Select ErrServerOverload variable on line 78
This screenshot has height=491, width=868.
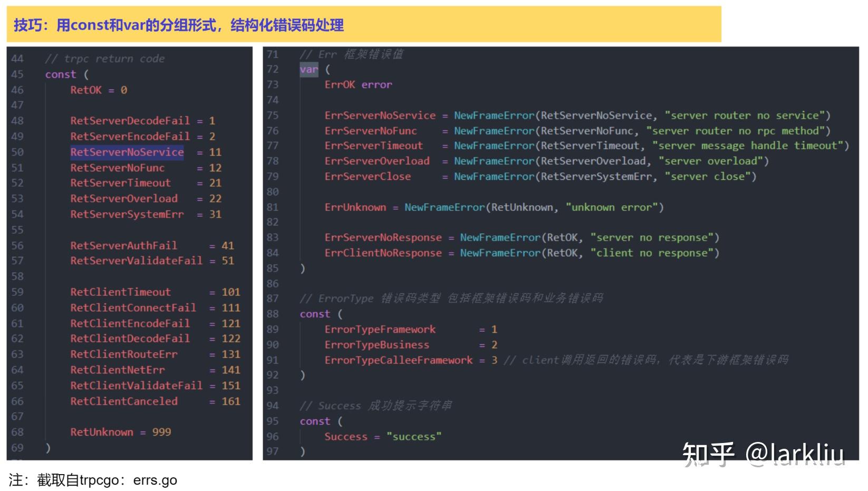point(377,161)
